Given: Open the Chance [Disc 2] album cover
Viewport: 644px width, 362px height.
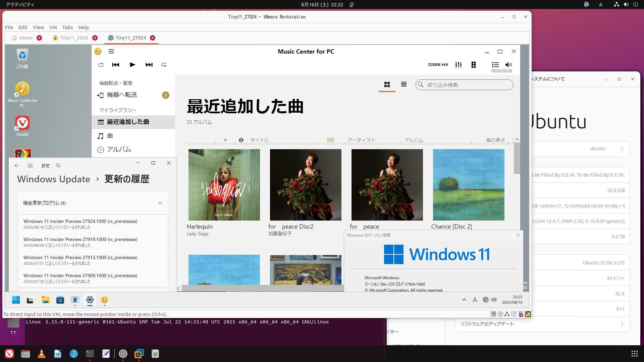Looking at the screenshot, I should pos(469,185).
